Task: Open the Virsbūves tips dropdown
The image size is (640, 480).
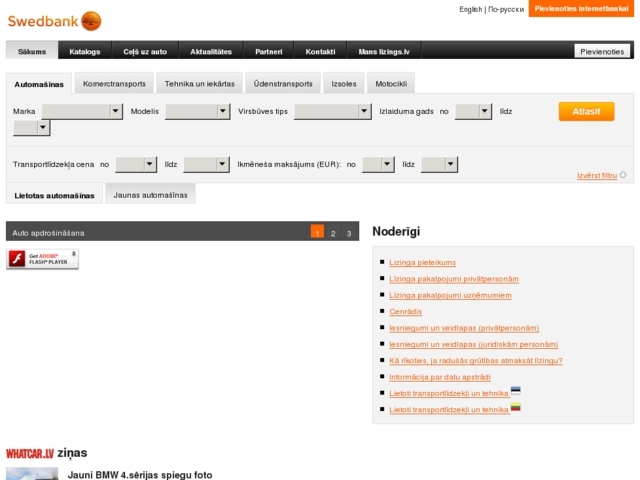Action: pyautogui.click(x=333, y=111)
